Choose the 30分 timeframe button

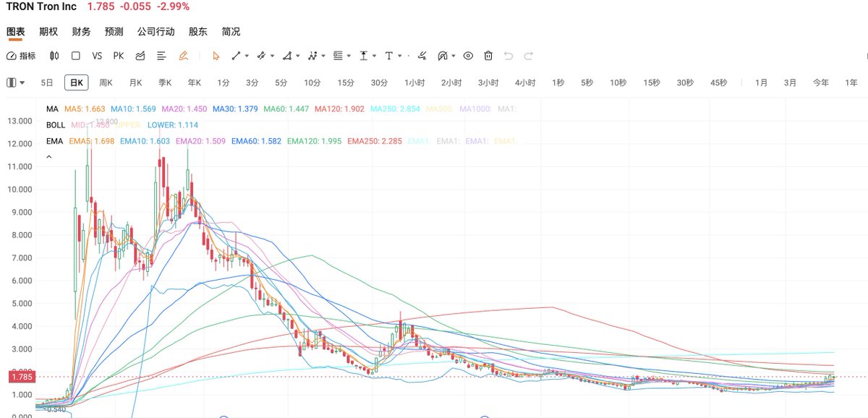pyautogui.click(x=379, y=82)
